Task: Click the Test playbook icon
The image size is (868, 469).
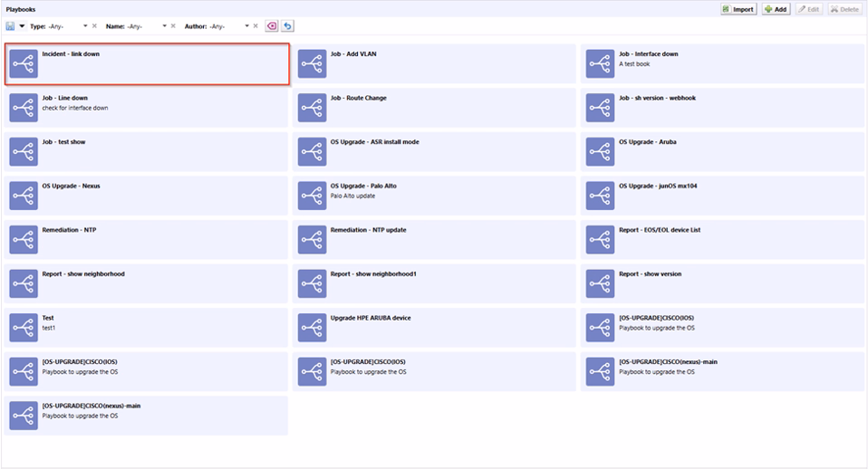Action: pos(24,328)
